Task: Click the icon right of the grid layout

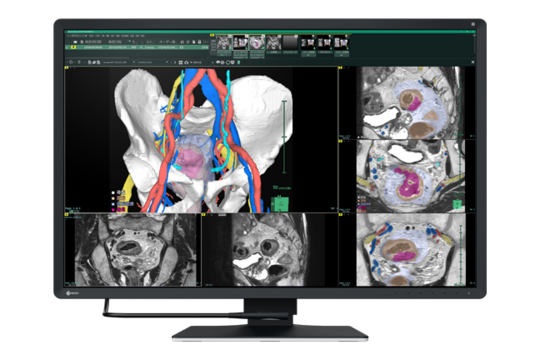Action: [x=186, y=62]
